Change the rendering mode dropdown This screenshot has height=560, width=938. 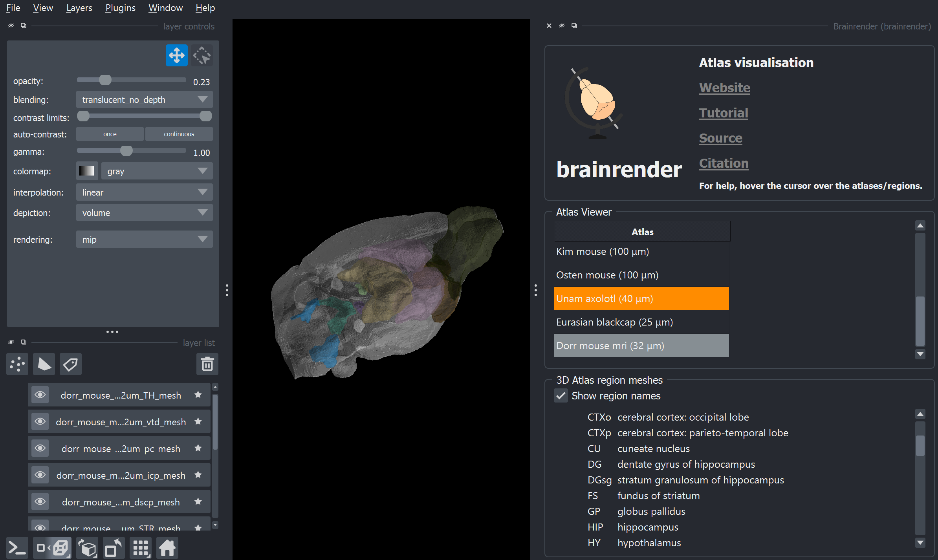[144, 239]
